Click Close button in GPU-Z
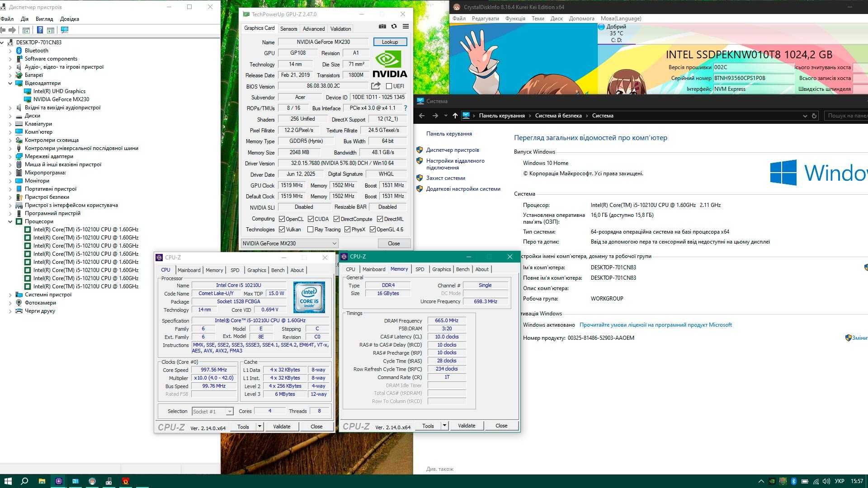This screenshot has width=868, height=488. point(394,243)
